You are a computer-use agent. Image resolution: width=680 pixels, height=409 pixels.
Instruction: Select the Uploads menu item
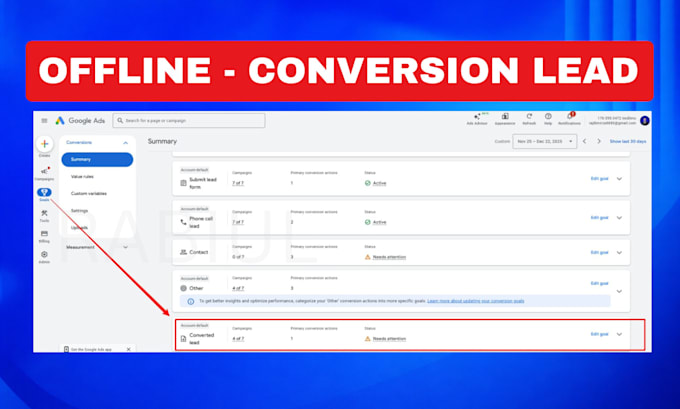point(79,227)
